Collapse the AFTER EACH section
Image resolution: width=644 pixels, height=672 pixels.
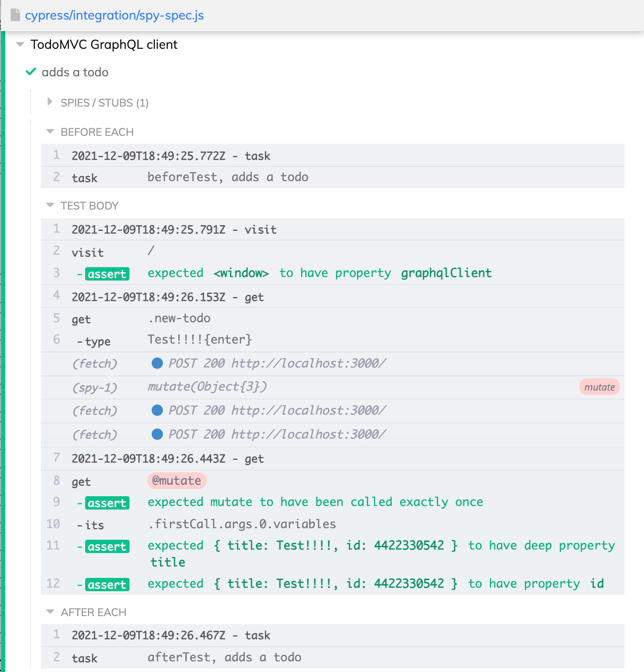pos(49,612)
